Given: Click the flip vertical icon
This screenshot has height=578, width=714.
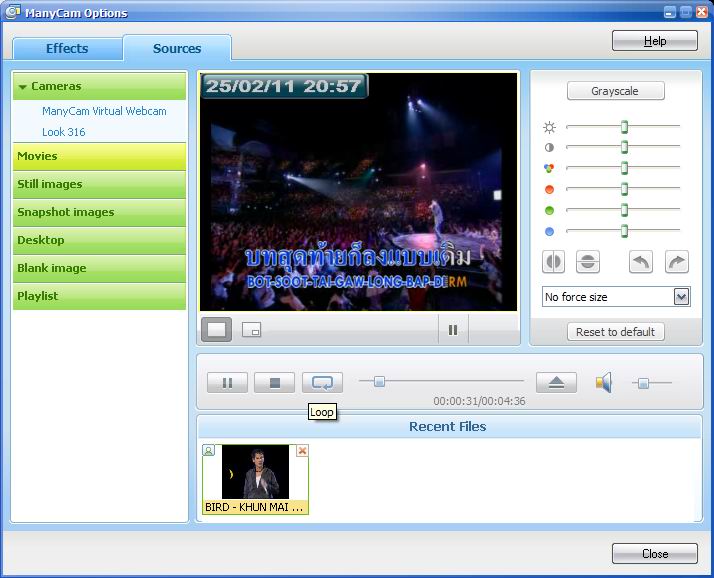Looking at the screenshot, I should click(588, 262).
